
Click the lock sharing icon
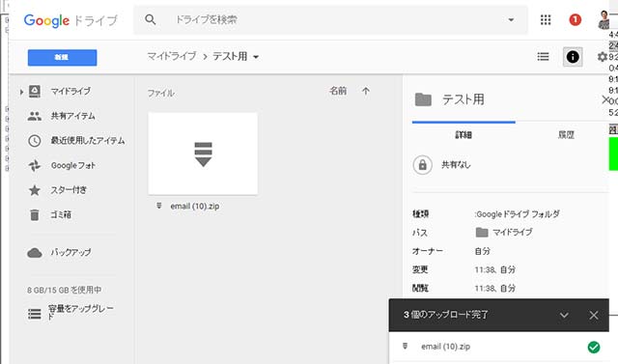tap(423, 165)
